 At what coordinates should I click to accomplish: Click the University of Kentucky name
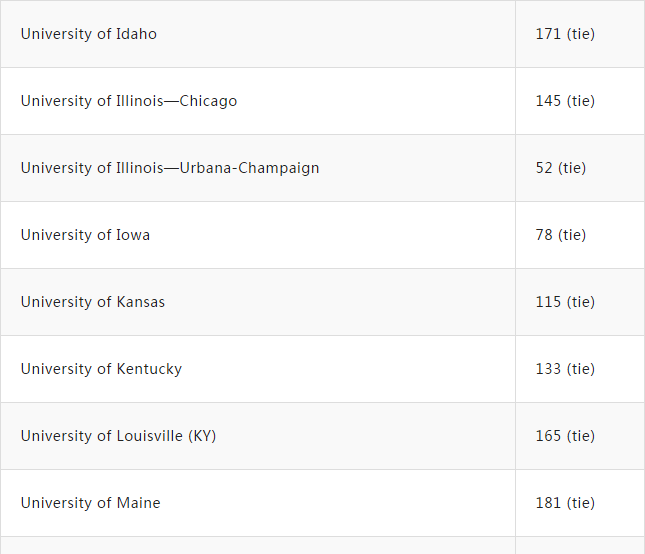[x=101, y=369]
